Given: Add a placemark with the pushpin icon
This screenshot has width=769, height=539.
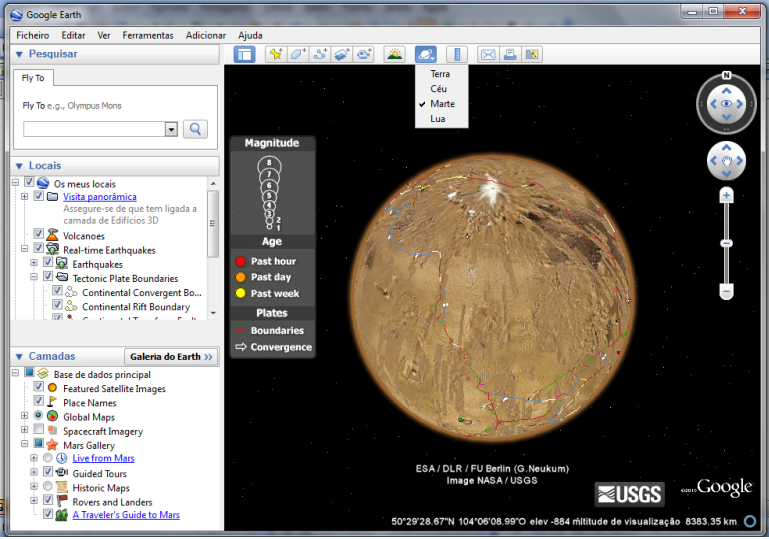Looking at the screenshot, I should [x=276, y=54].
